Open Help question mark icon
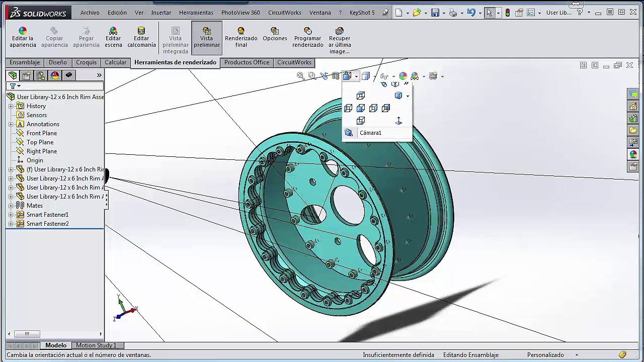Image resolution: width=644 pixels, height=362 pixels. 580,13
